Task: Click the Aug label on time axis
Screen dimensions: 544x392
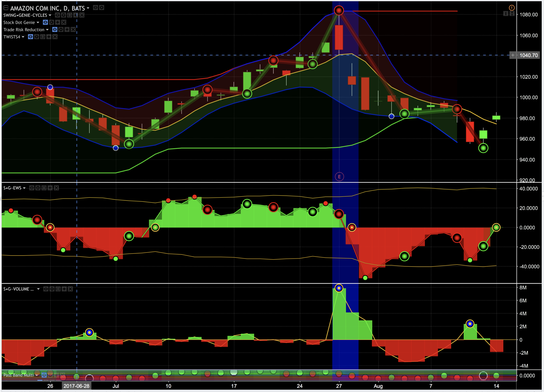Action: point(378,386)
